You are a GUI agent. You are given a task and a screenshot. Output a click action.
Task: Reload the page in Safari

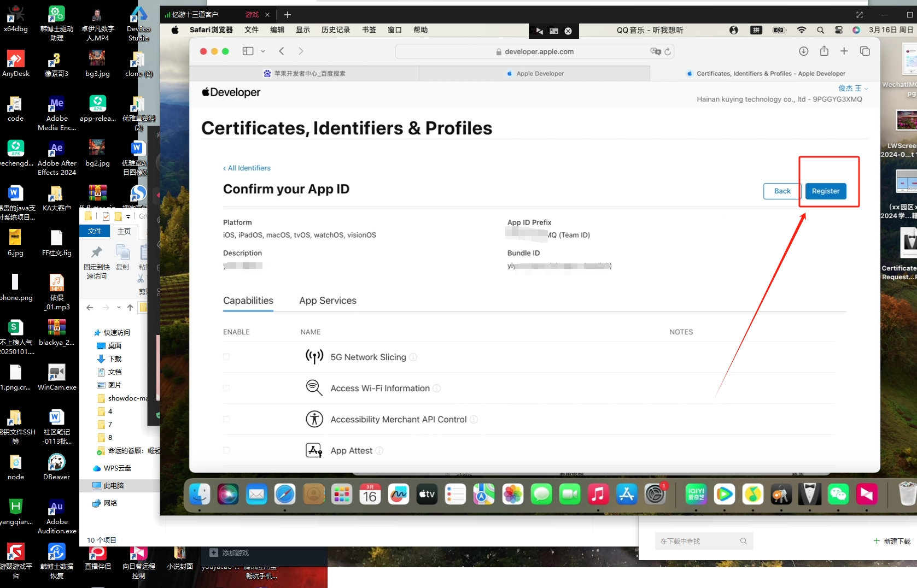(x=668, y=51)
